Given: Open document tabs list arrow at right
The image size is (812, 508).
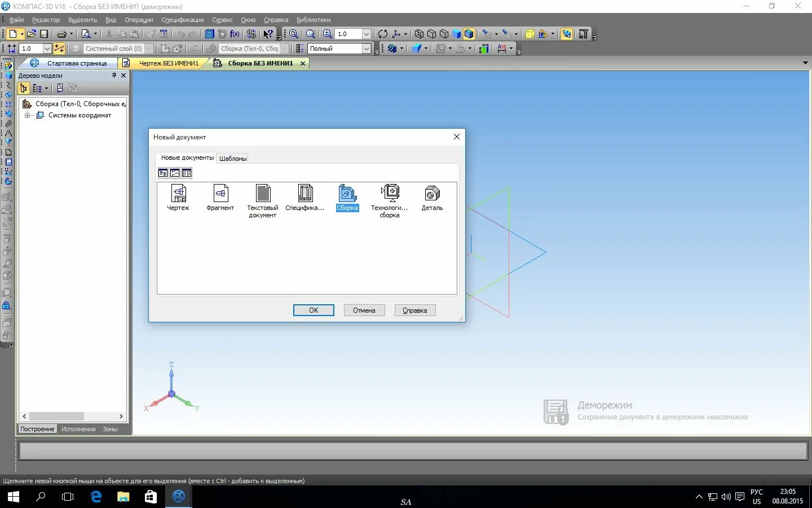Looking at the screenshot, I should pos(805,63).
